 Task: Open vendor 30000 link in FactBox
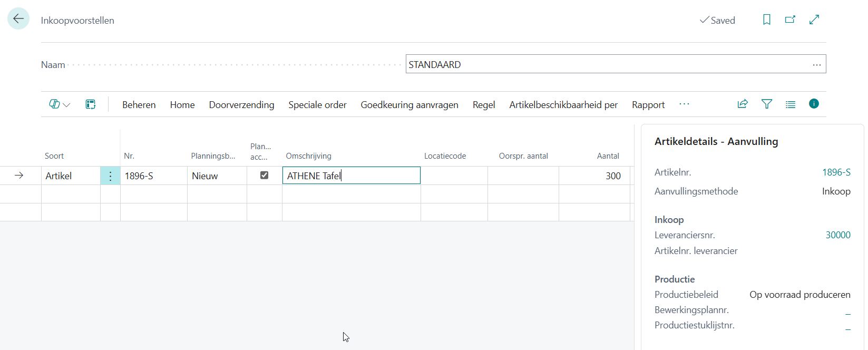pos(838,235)
